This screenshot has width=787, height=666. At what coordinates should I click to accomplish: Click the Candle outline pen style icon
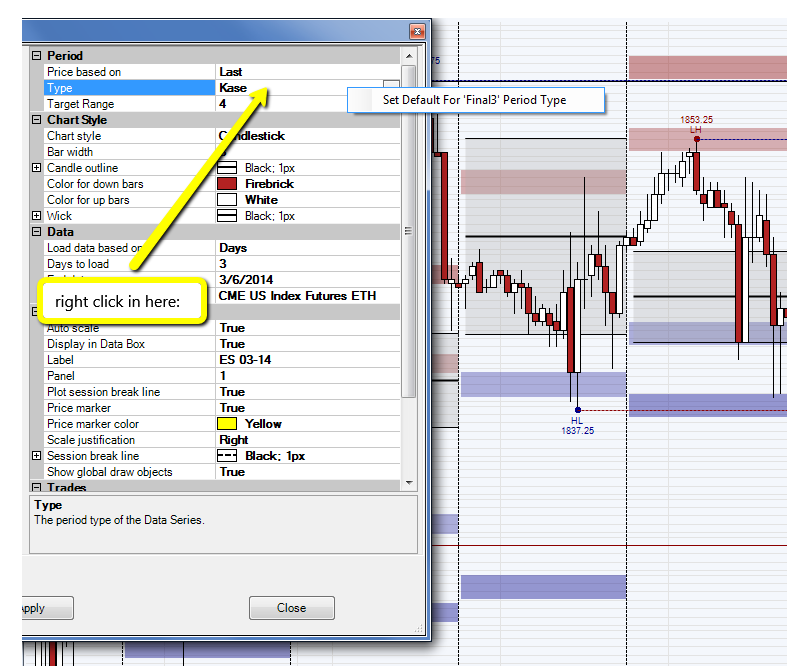click(x=227, y=168)
